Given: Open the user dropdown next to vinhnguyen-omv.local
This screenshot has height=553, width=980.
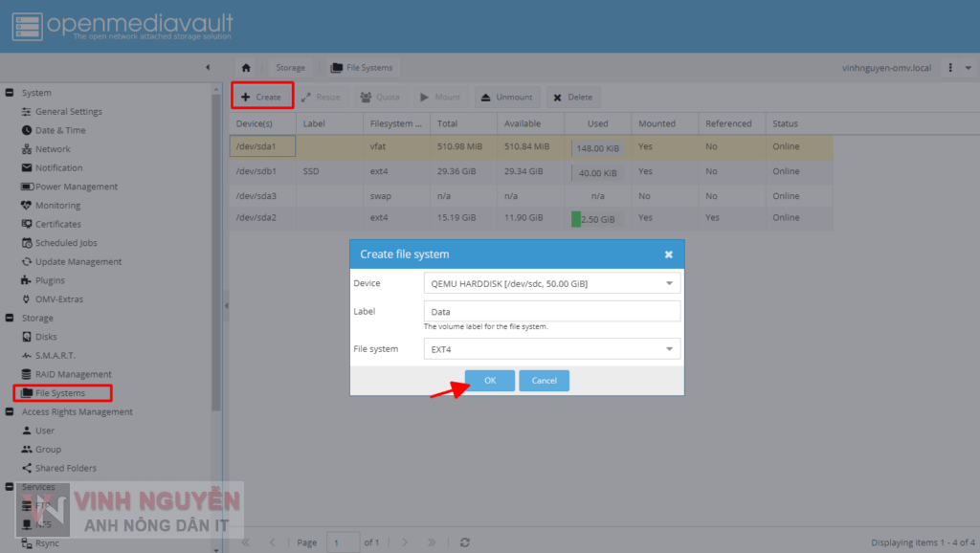Looking at the screenshot, I should click(x=968, y=67).
